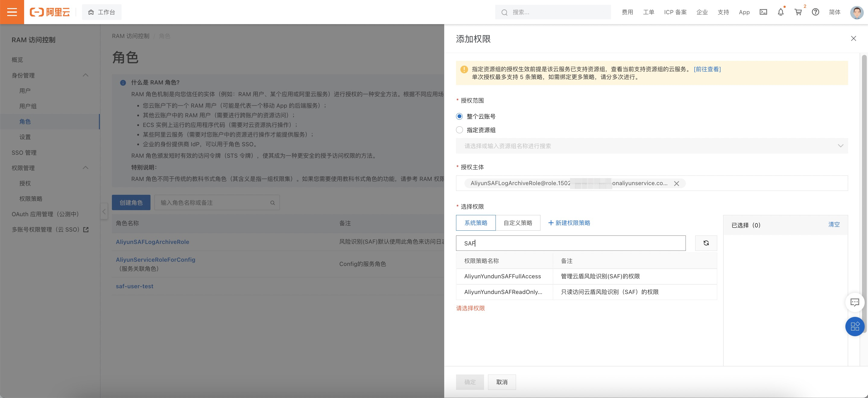Click the Alibaba Cloud logo
This screenshot has width=868, height=398.
[x=50, y=12]
